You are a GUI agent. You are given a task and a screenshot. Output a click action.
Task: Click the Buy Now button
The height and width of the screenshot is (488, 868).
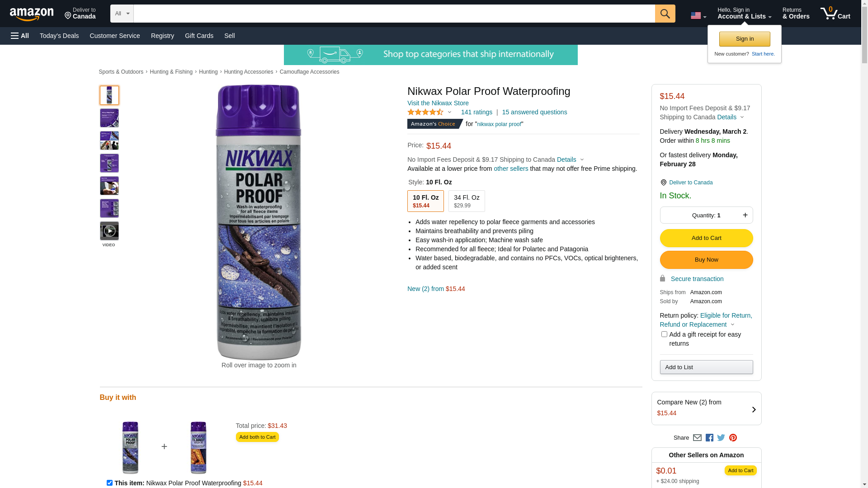pyautogui.click(x=706, y=260)
